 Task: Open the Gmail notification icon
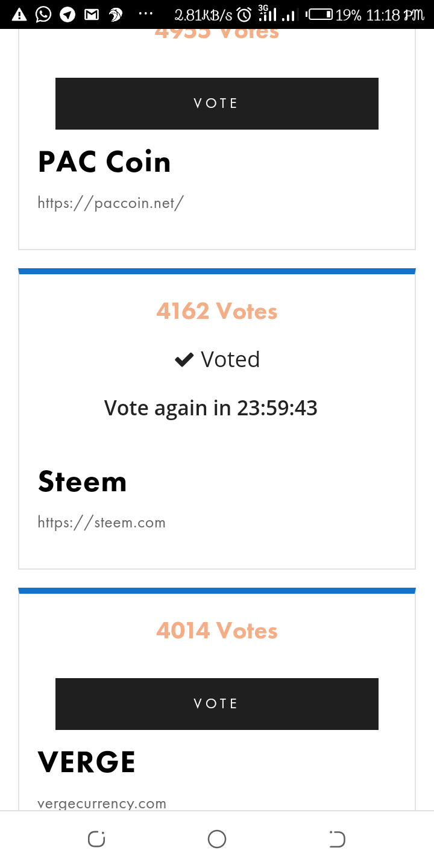click(x=92, y=14)
